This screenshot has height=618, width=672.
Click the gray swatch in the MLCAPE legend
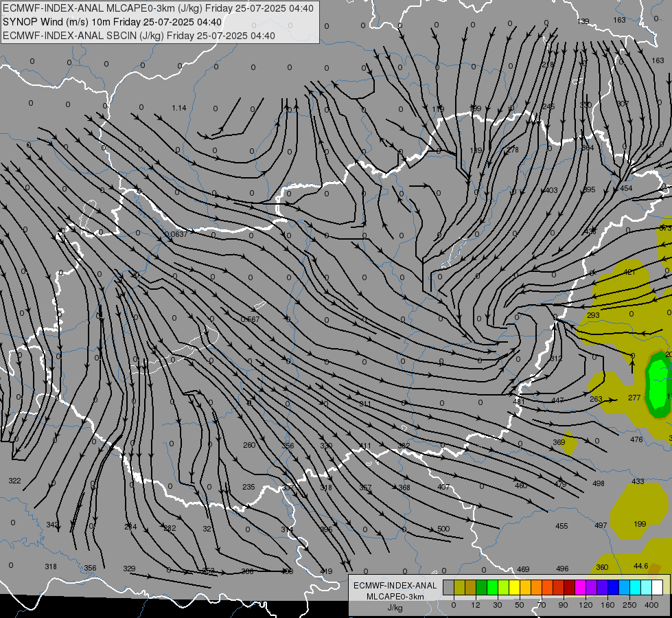tap(448, 588)
